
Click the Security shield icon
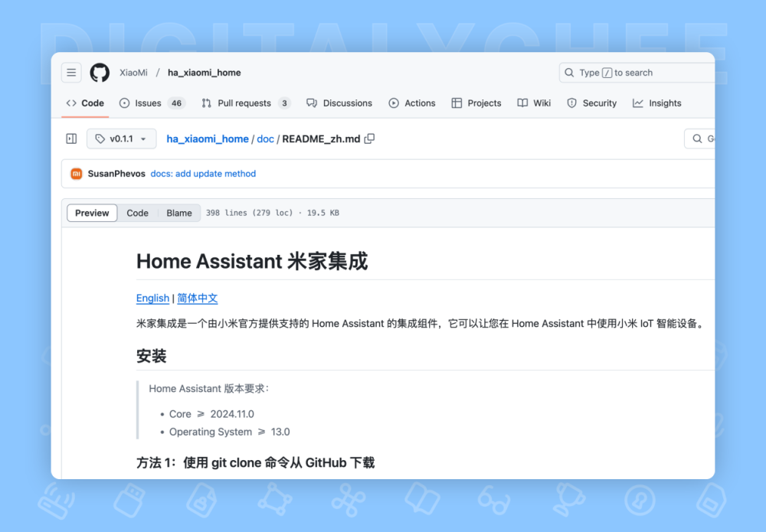571,103
